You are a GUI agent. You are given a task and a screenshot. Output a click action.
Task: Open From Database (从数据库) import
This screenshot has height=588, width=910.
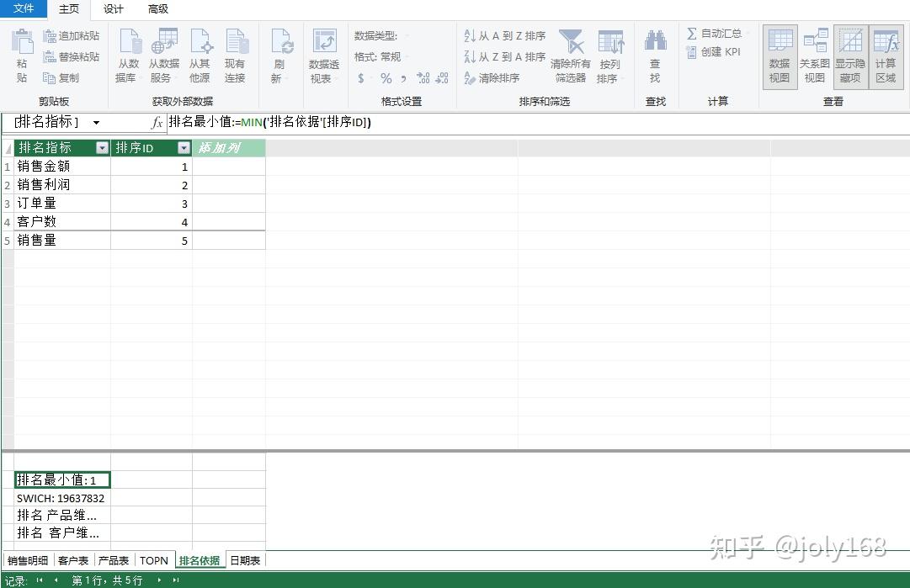coord(128,56)
